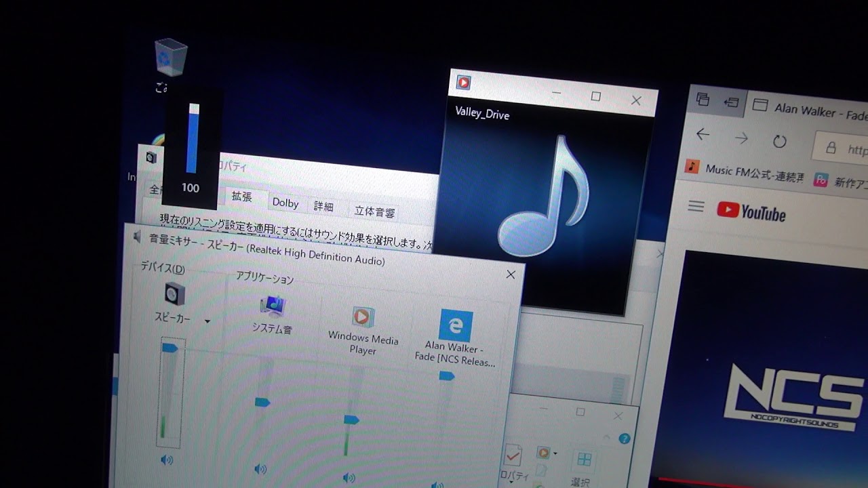Click the Edge address bar URL field
The image size is (868, 488).
pyautogui.click(x=841, y=148)
